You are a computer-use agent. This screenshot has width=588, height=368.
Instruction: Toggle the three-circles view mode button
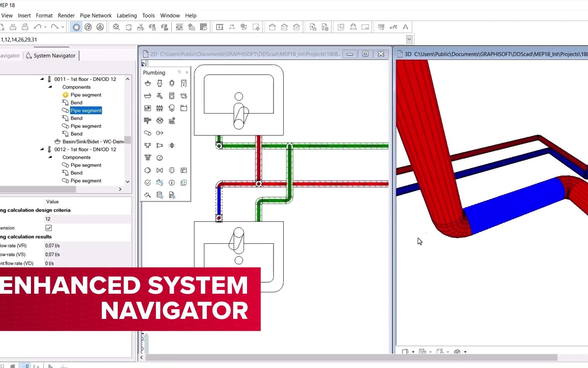coord(100,27)
